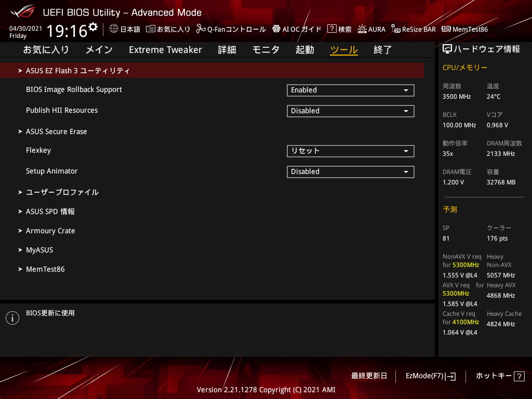The width and height of the screenshot is (532, 399).
Task: Click the 176 pts cooler score
Action: (x=497, y=238)
